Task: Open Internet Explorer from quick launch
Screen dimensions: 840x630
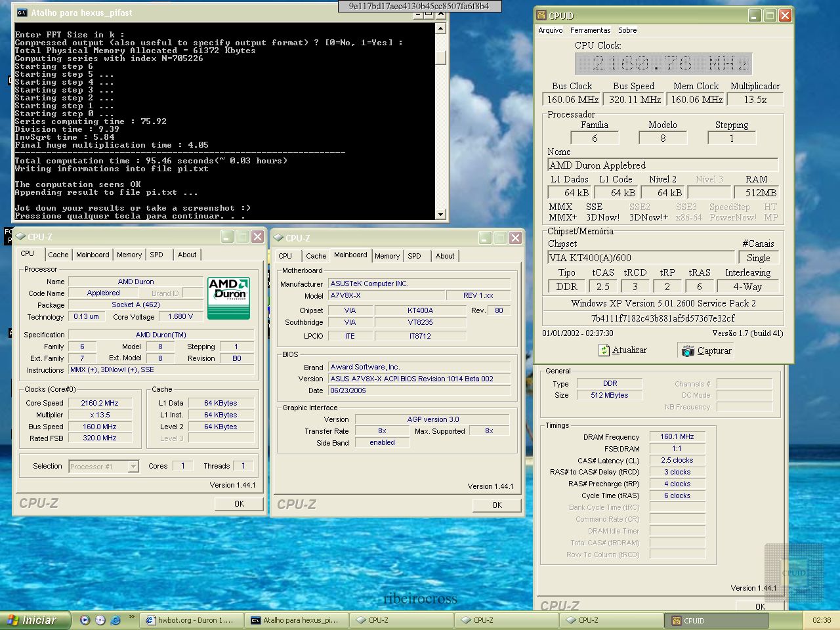Action: 115,620
